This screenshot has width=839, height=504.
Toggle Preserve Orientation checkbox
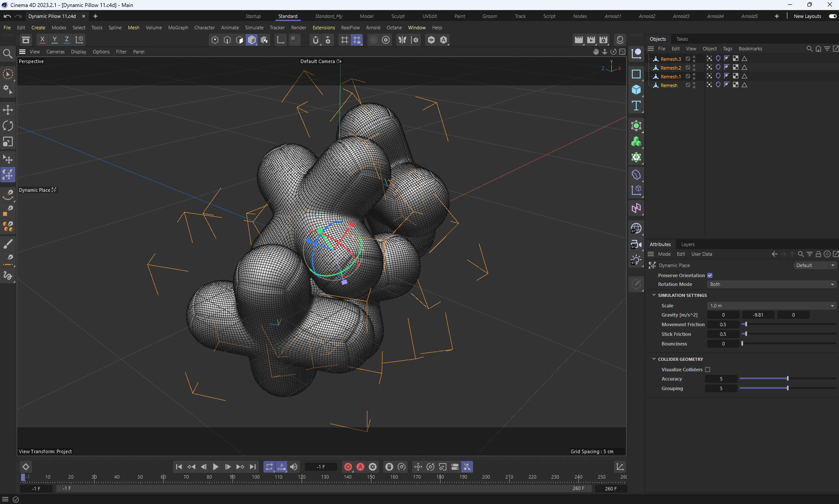pos(710,275)
